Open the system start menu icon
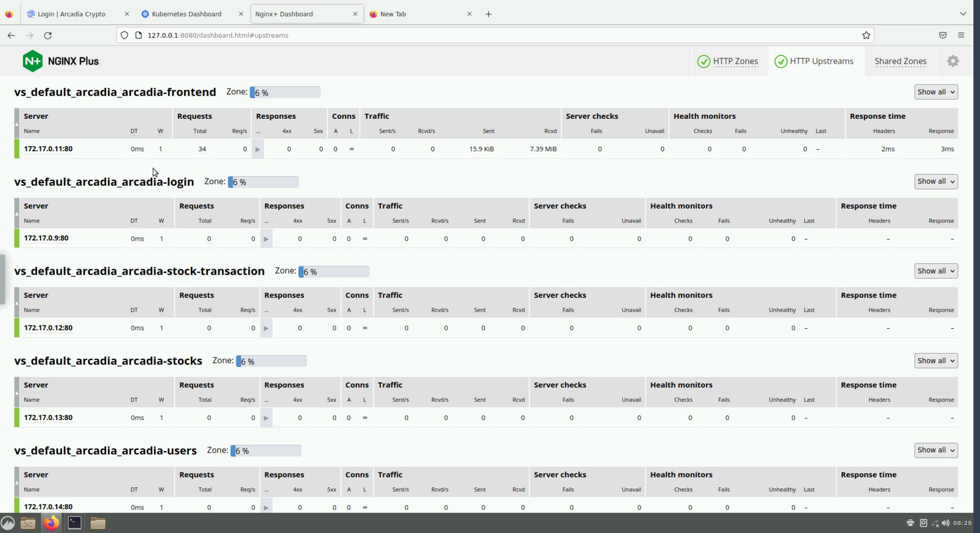The height and width of the screenshot is (533, 980). click(8, 523)
